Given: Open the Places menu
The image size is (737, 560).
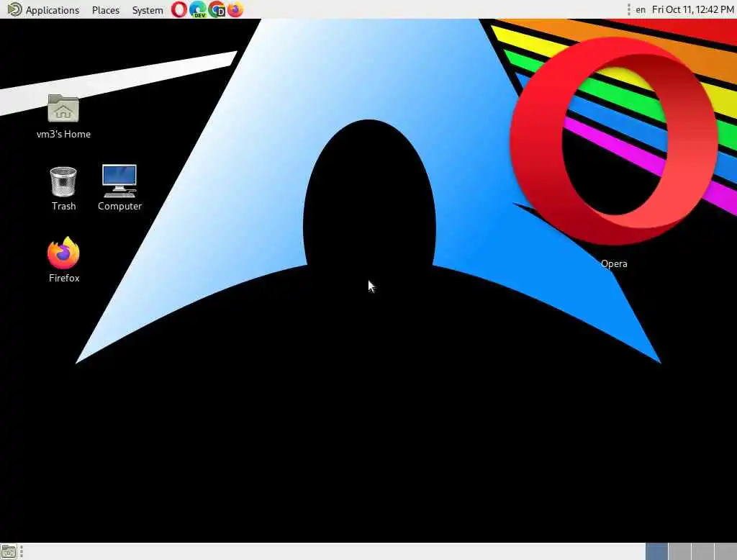Looking at the screenshot, I should pos(106,10).
